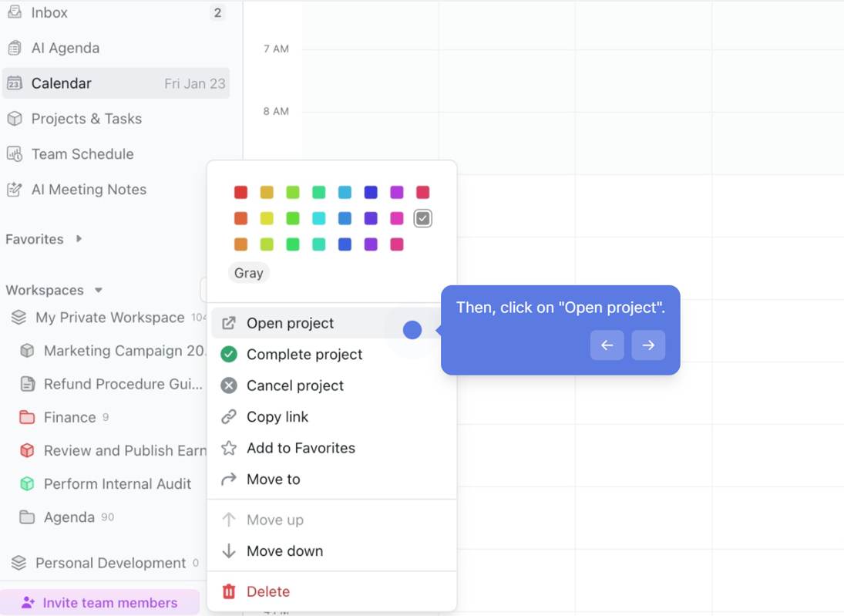Click the AI Agenda clipboard icon

(15, 48)
